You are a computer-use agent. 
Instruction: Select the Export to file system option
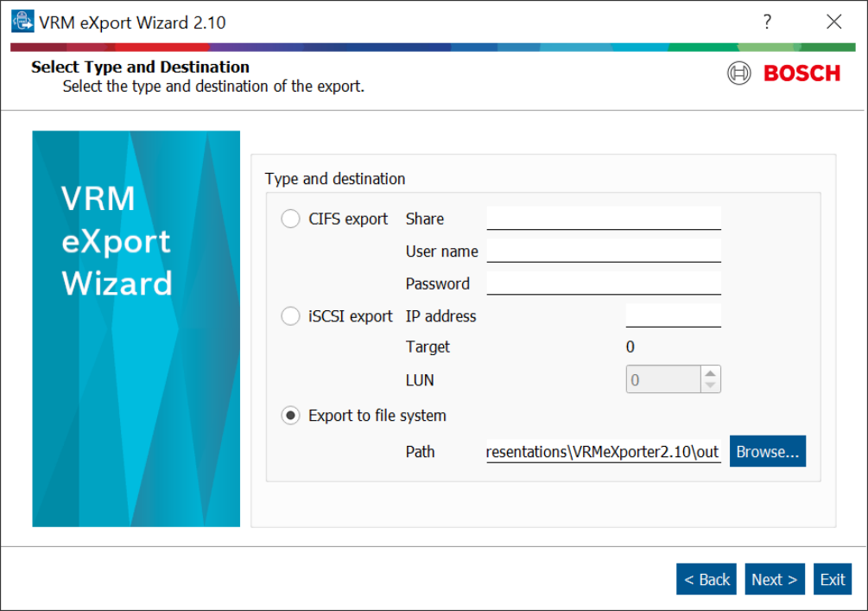(291, 416)
